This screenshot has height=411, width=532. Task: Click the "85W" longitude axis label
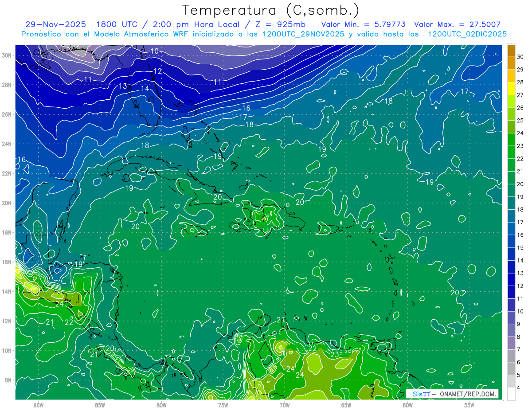(x=100, y=405)
